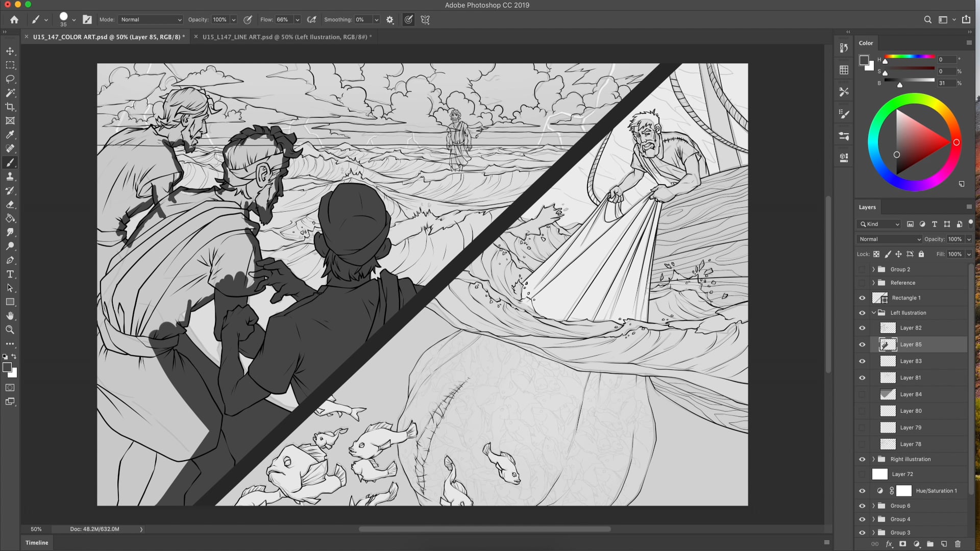
Task: Select the Crop tool
Action: point(10,107)
